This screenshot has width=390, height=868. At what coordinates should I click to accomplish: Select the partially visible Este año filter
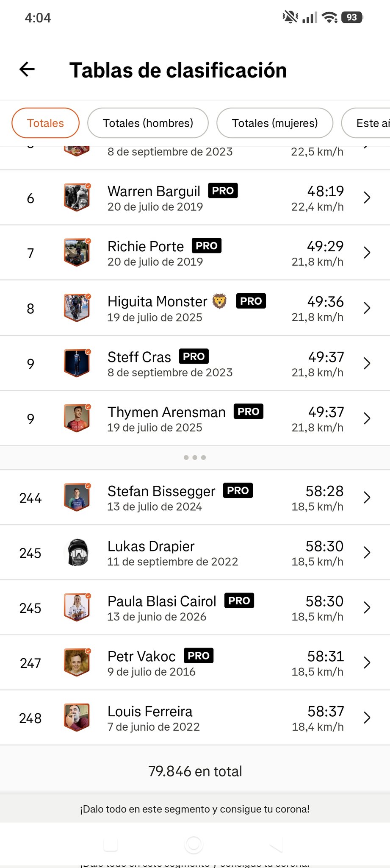click(x=367, y=123)
